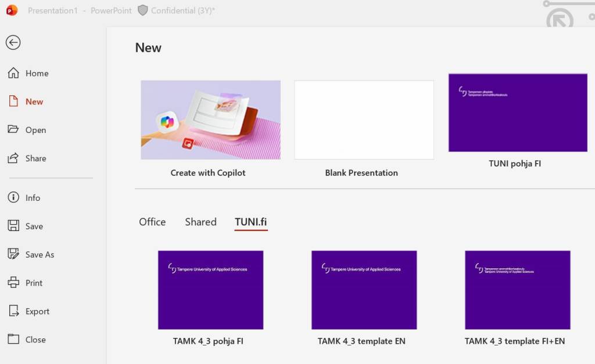The width and height of the screenshot is (595, 364).
Task: Open the Print page label
Action: tap(34, 283)
